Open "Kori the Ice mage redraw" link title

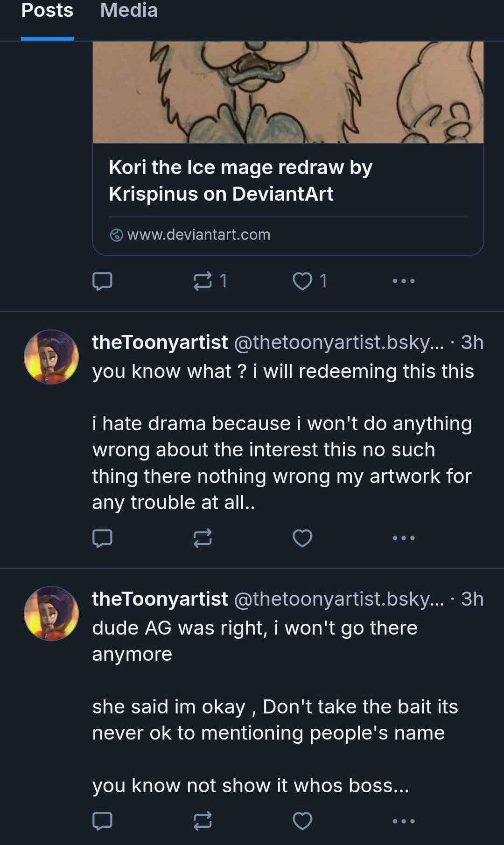tap(240, 181)
